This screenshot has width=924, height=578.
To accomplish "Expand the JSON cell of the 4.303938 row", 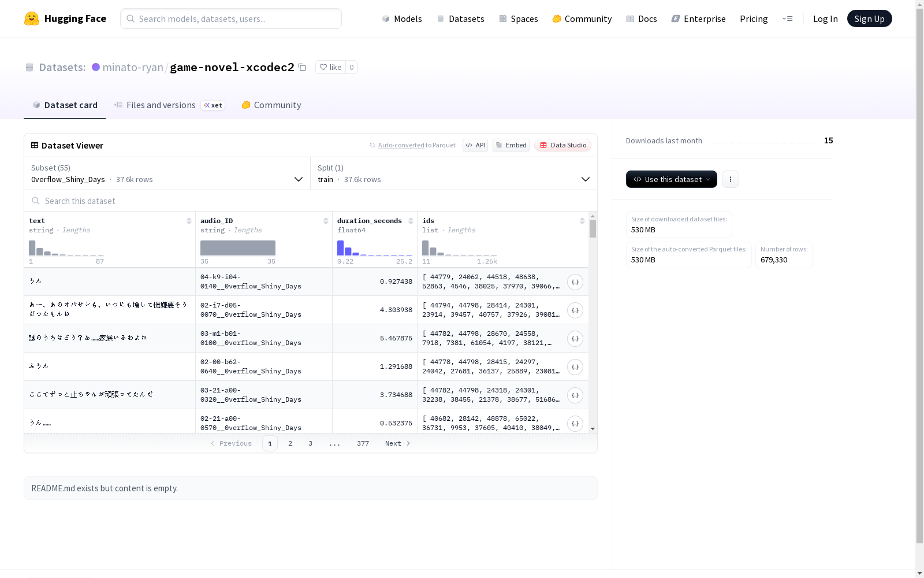I will pos(575,310).
